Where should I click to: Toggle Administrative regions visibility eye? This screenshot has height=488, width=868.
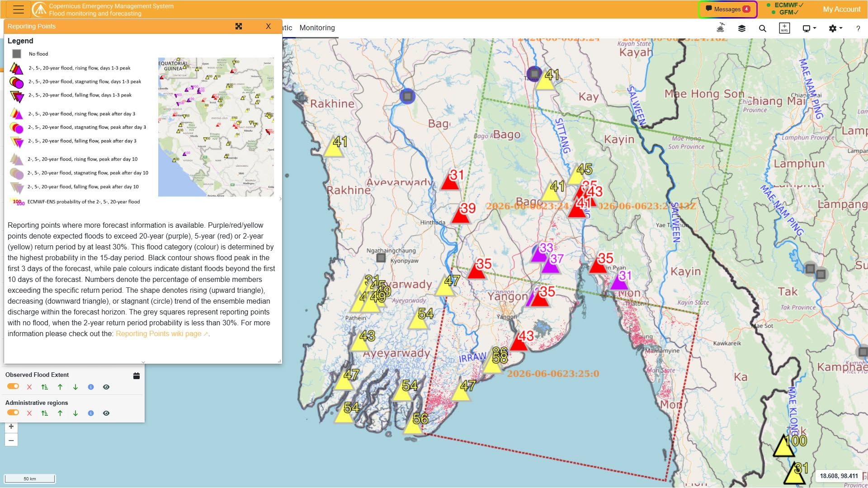point(106,413)
